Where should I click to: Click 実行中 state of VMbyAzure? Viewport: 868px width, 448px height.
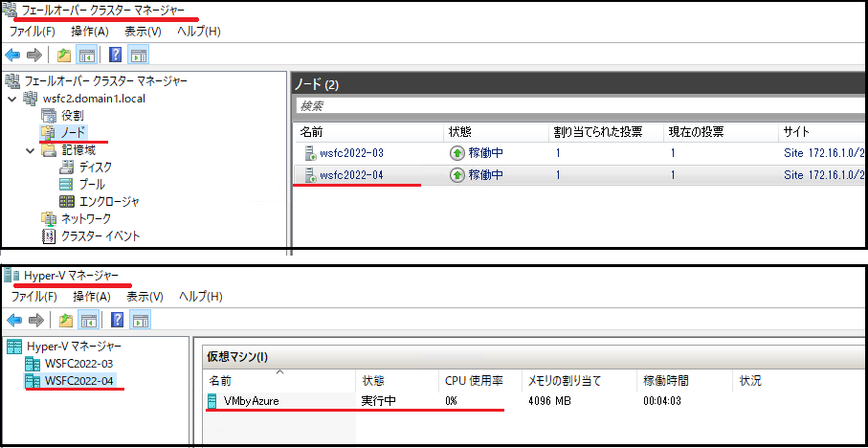[378, 401]
